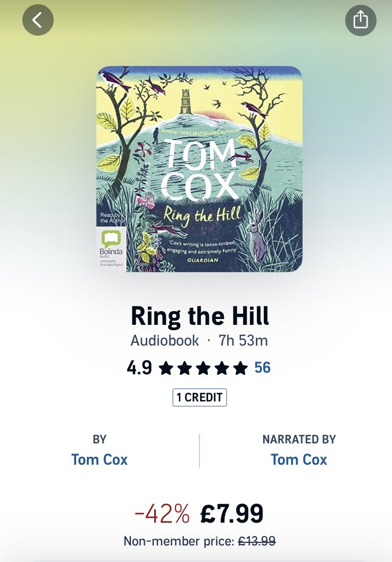Tap the Ring the Hill title text
392x562 pixels.
200,316
